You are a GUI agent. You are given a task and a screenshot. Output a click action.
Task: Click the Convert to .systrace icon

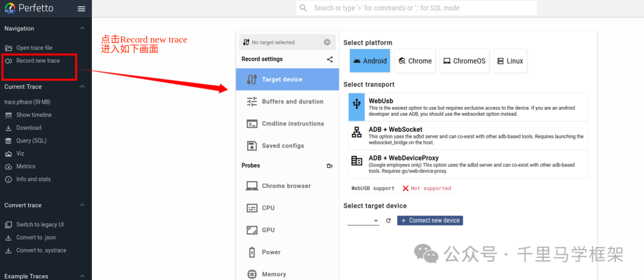8,250
